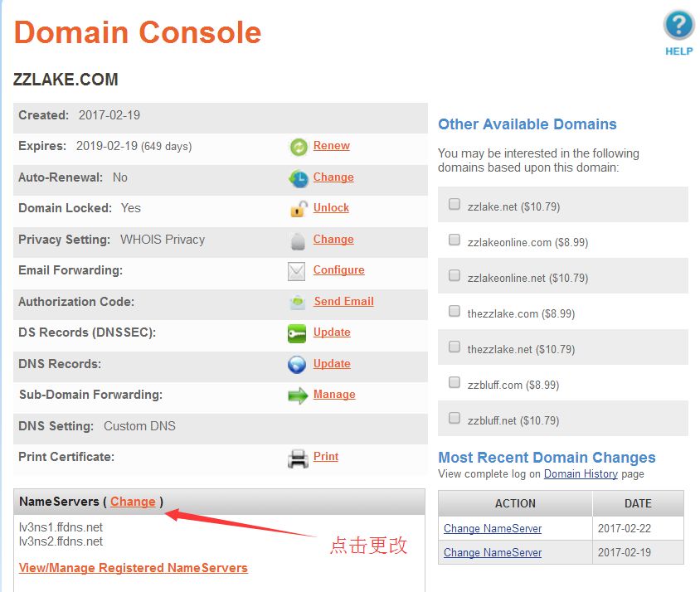Check the zzlake.net domain checkbox
This screenshot has width=700, height=592.
click(x=454, y=205)
